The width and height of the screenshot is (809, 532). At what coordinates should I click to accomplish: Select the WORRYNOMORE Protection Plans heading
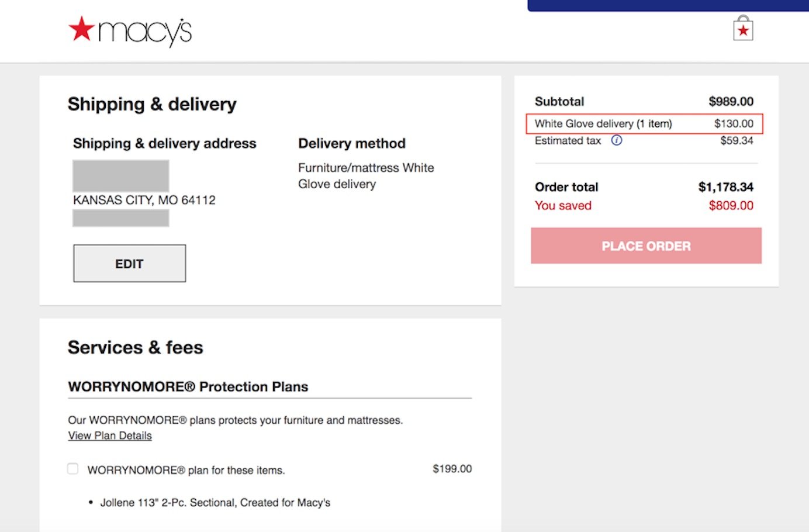point(188,386)
